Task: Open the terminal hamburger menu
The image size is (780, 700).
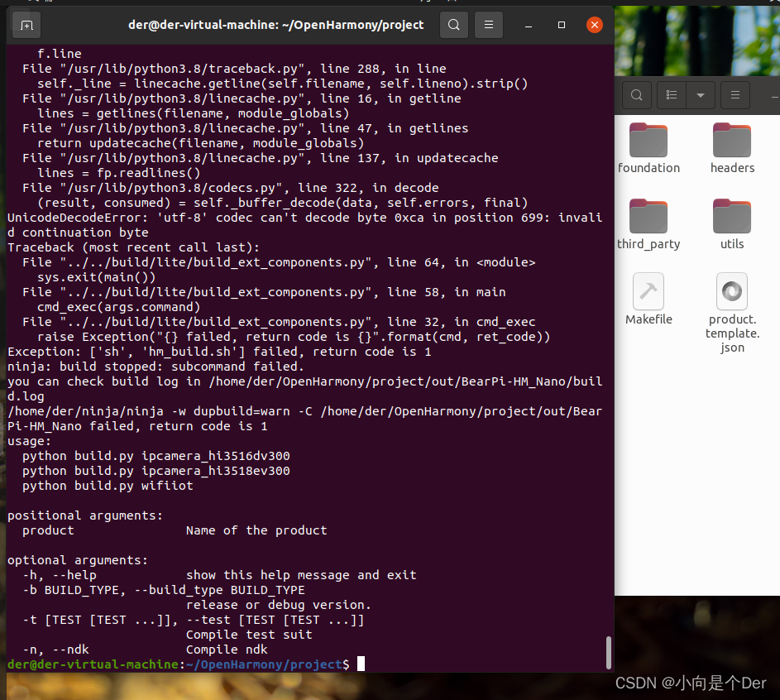Action: 489,25
